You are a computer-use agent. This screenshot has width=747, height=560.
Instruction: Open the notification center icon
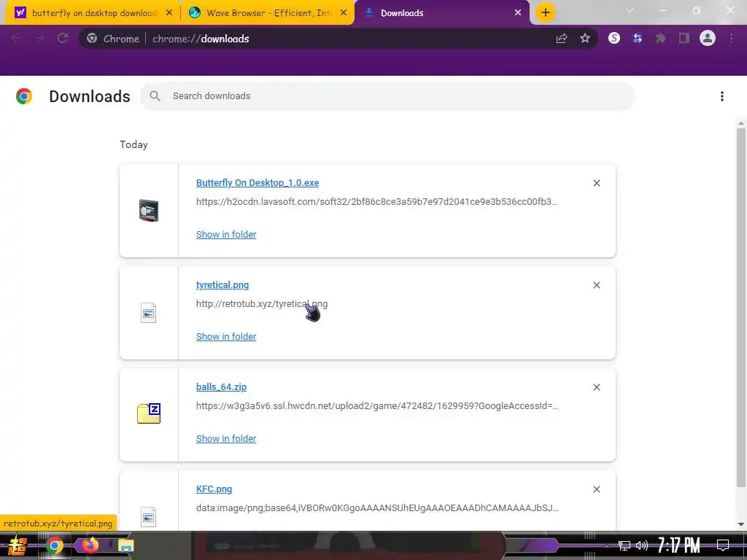tap(723, 545)
